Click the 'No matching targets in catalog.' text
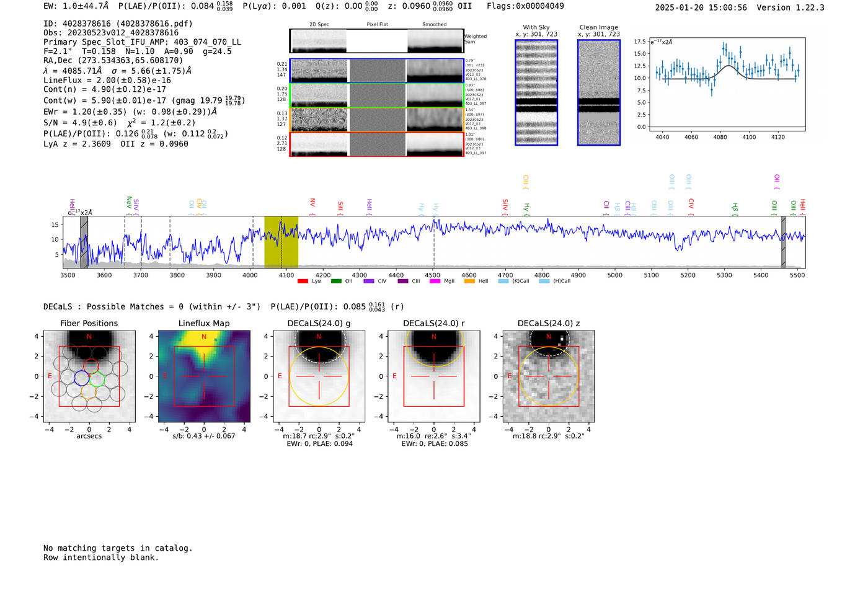The image size is (868, 591). point(118,548)
